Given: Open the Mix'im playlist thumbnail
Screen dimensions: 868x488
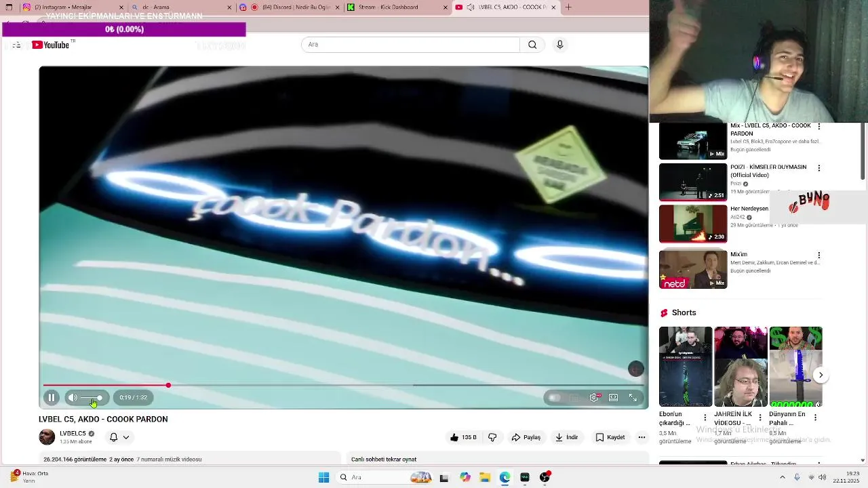Looking at the screenshot, I should [693, 270].
